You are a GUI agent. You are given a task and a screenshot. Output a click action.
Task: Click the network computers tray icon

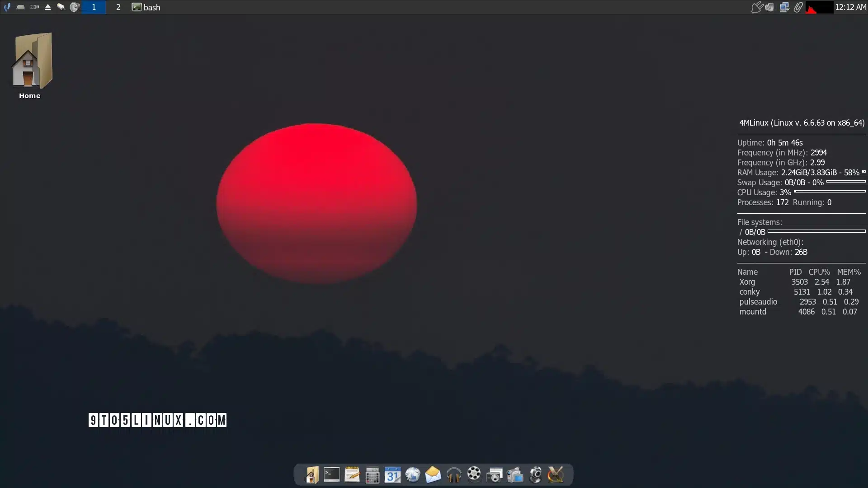click(x=784, y=7)
